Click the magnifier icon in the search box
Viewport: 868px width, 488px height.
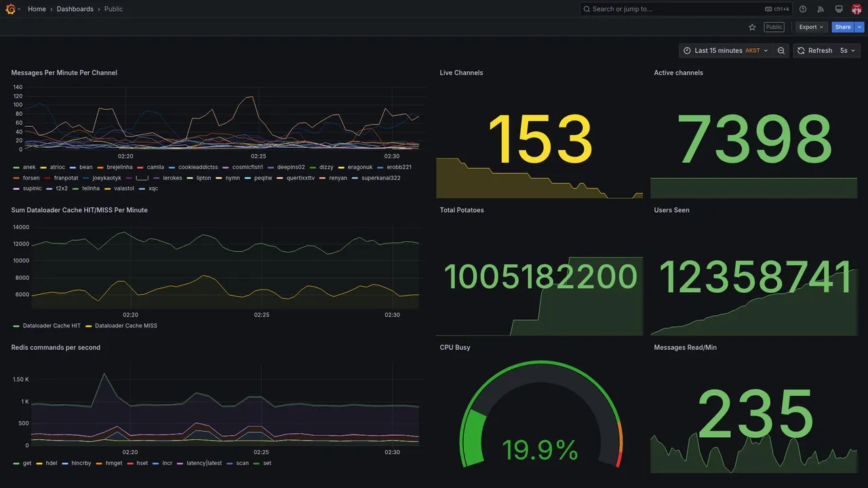pos(587,9)
